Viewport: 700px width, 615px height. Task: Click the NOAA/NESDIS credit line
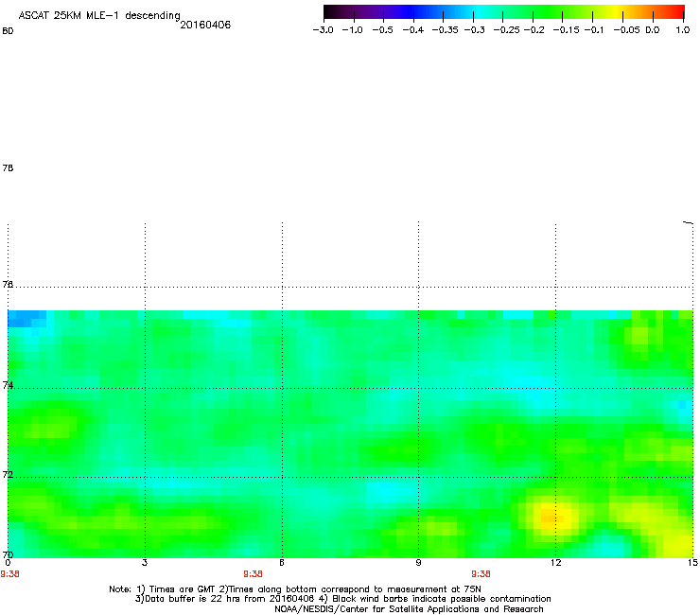coord(409,609)
